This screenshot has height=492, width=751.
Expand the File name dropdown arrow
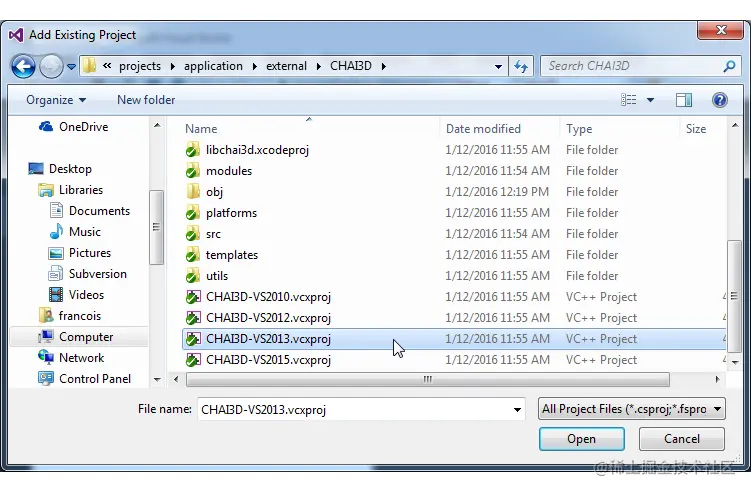pyautogui.click(x=517, y=410)
